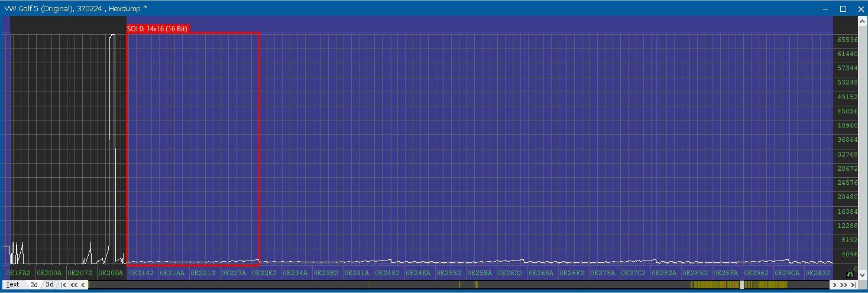Click the vertical scrollbar down arrow
The width and height of the screenshot is (868, 293).
[863, 275]
